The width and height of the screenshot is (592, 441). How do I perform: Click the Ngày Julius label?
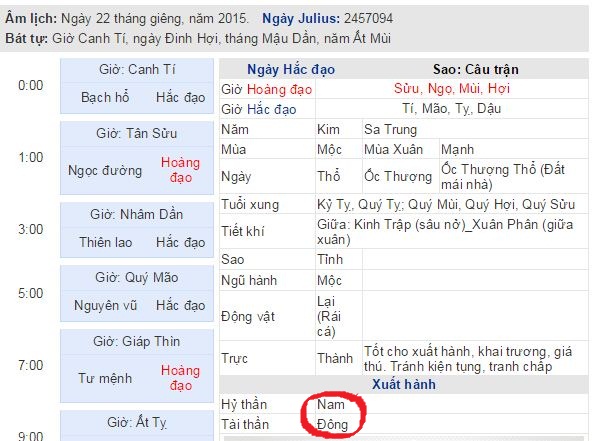pyautogui.click(x=301, y=18)
